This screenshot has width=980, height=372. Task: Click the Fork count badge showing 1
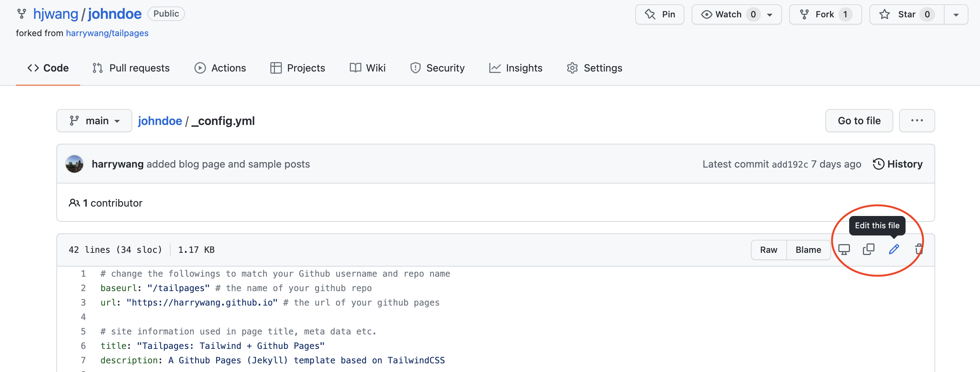(845, 14)
